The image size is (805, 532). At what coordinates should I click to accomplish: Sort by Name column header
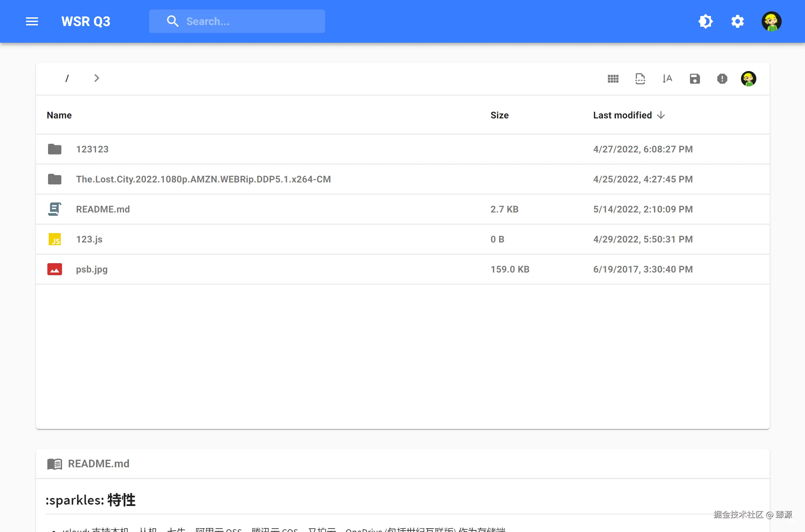pyautogui.click(x=59, y=115)
